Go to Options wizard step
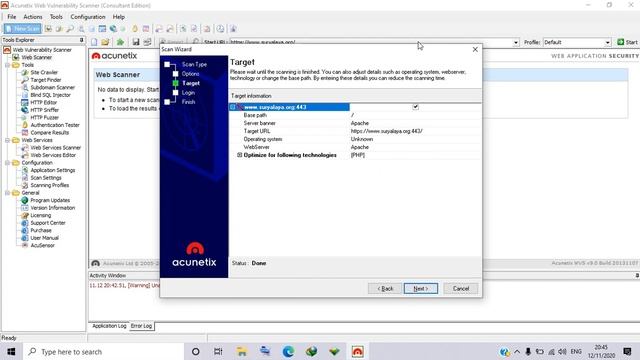Image resolution: width=640 pixels, height=360 pixels. point(190,74)
